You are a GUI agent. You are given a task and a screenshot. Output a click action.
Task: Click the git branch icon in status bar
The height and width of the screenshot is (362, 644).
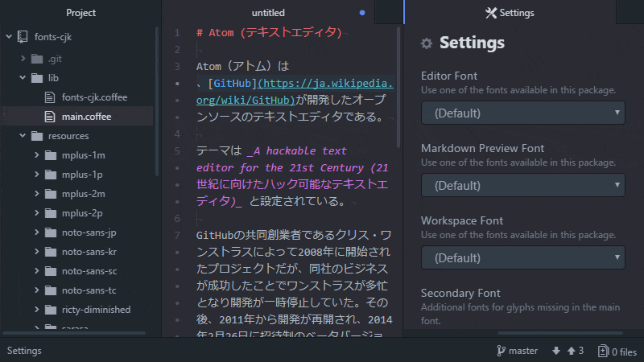[x=501, y=351]
